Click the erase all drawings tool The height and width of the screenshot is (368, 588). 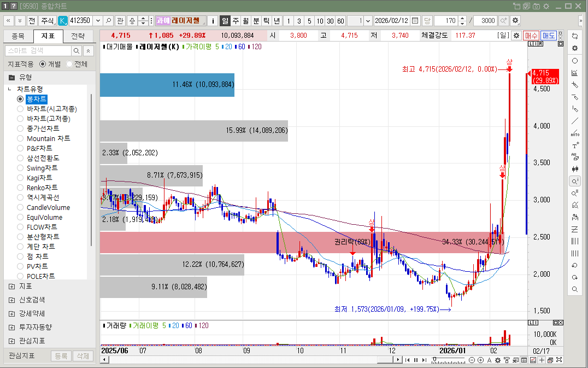click(x=574, y=157)
